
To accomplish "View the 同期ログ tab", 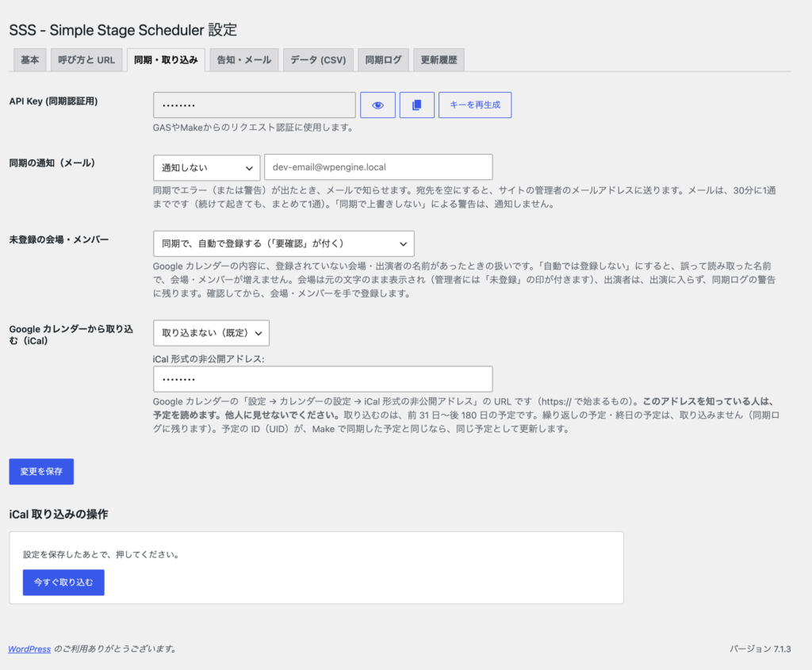I will coord(383,60).
